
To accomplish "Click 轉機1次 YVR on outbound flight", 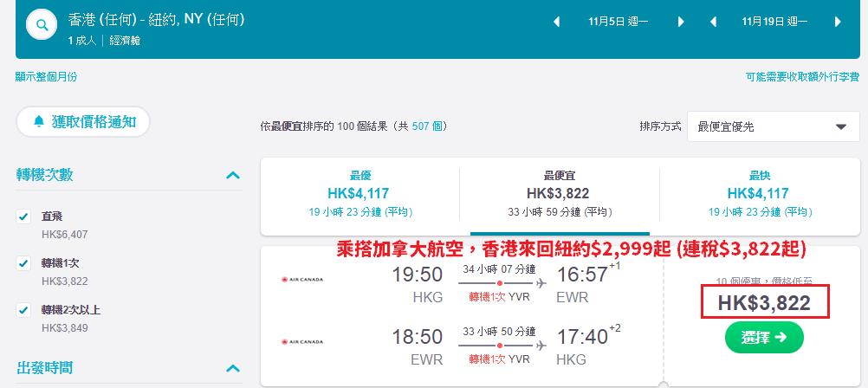I will pyautogui.click(x=499, y=297).
